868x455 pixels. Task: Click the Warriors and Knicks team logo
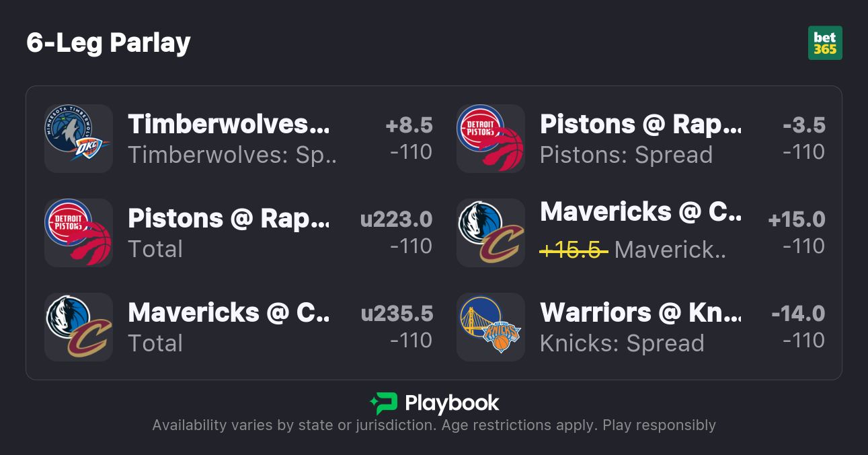coord(491,327)
